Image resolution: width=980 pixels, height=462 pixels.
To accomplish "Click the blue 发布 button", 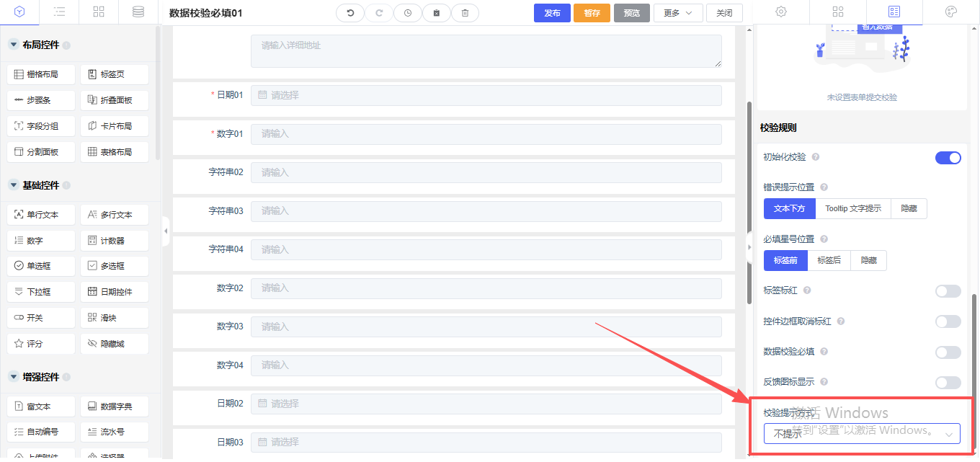I will click(552, 13).
